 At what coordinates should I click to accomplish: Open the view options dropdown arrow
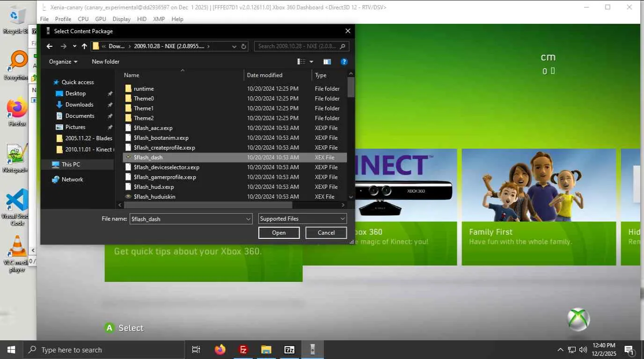(x=311, y=62)
